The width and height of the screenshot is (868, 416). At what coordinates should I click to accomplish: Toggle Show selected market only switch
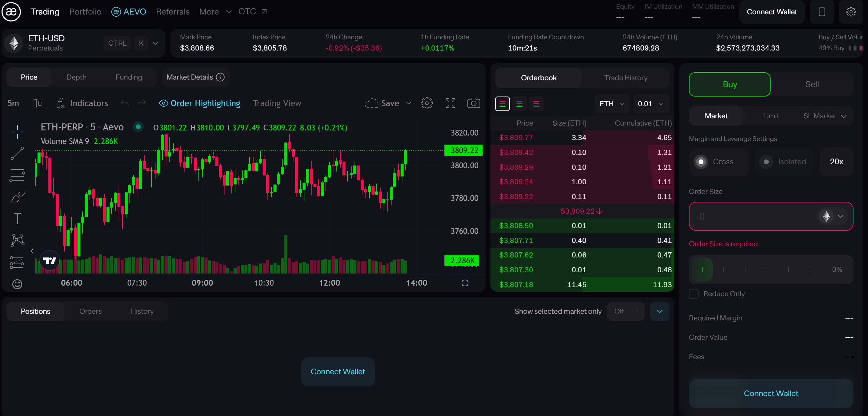pos(625,311)
